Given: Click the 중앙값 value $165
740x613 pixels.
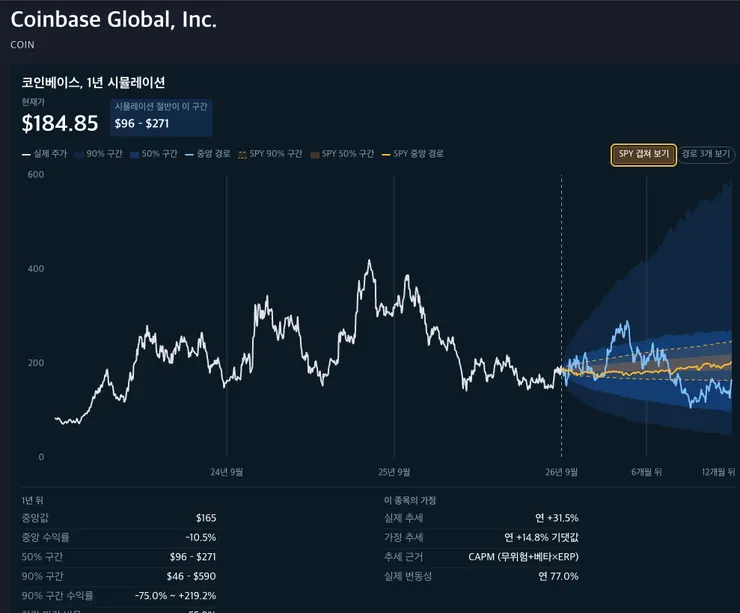Looking at the screenshot, I should tap(206, 518).
